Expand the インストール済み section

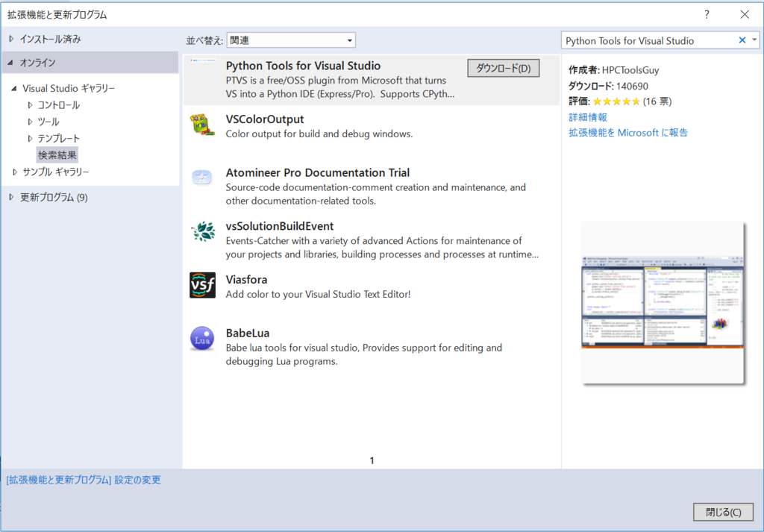pos(11,39)
